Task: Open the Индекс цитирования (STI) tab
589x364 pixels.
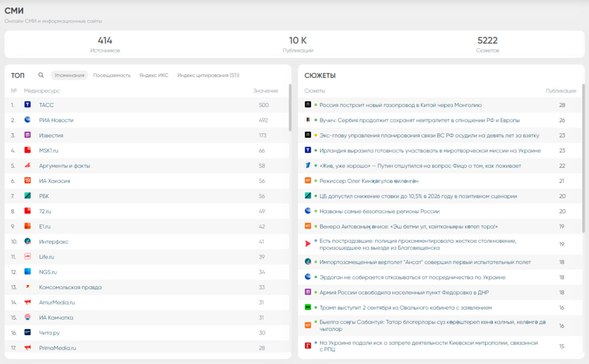Action: (208, 75)
